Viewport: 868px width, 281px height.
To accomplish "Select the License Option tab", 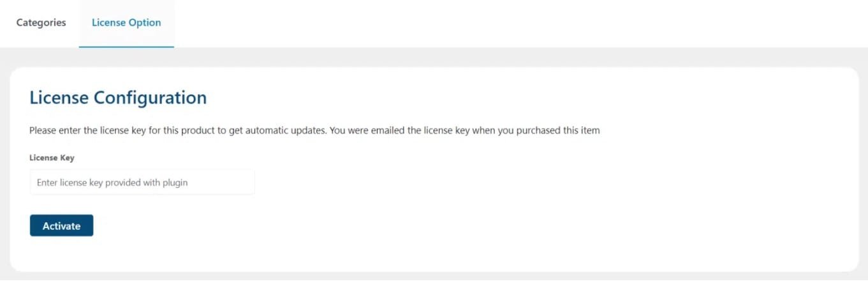I will (126, 23).
